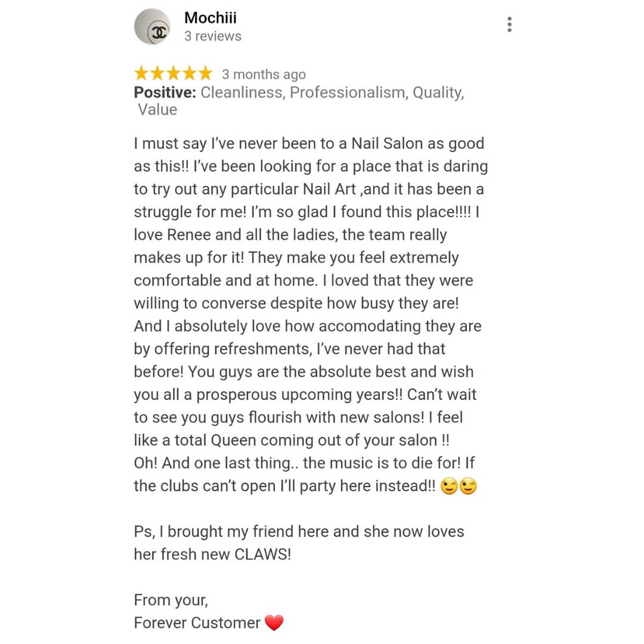Viewport: 644px width, 644px height.
Task: Click the reviewer's Chanel logo avatar
Action: point(153,26)
